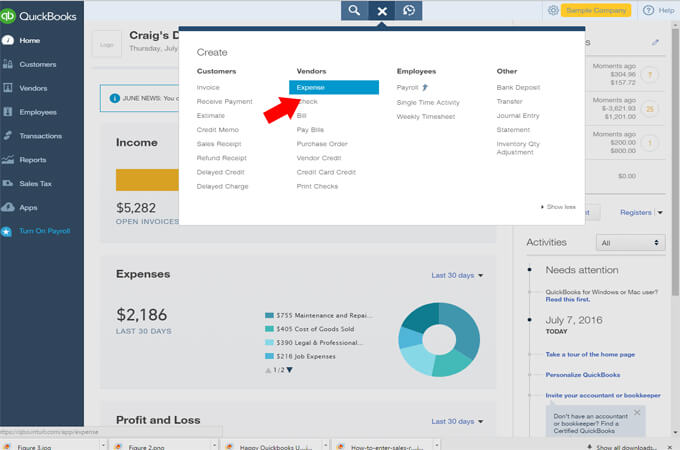Open recent transactions clock icon
The height and width of the screenshot is (450, 680).
409,10
